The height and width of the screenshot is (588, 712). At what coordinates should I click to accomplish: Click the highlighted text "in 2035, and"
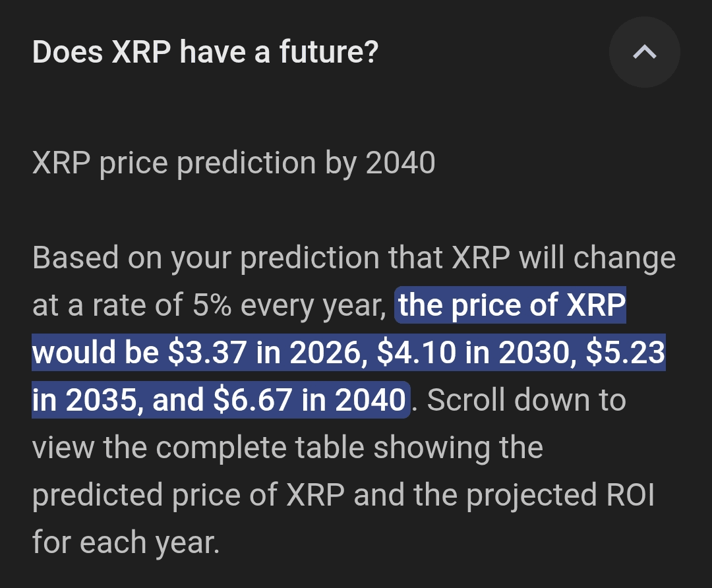coord(118,400)
